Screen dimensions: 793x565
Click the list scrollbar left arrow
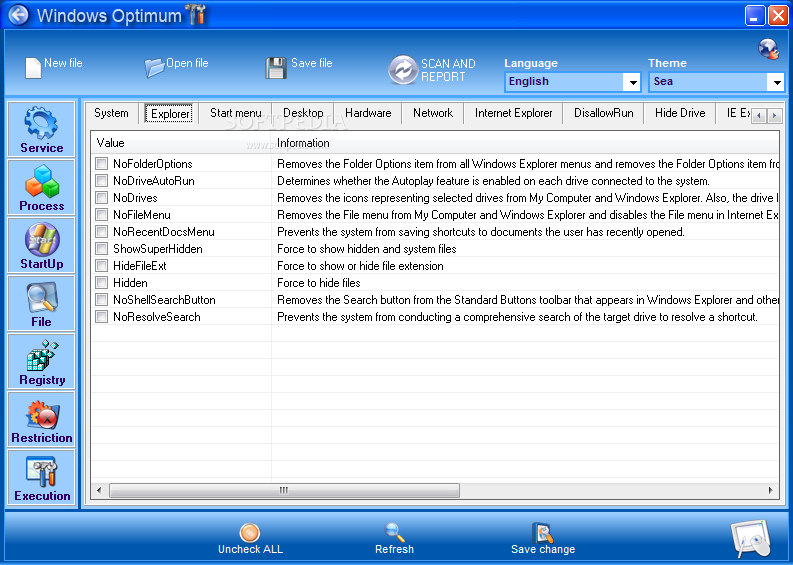pos(99,490)
